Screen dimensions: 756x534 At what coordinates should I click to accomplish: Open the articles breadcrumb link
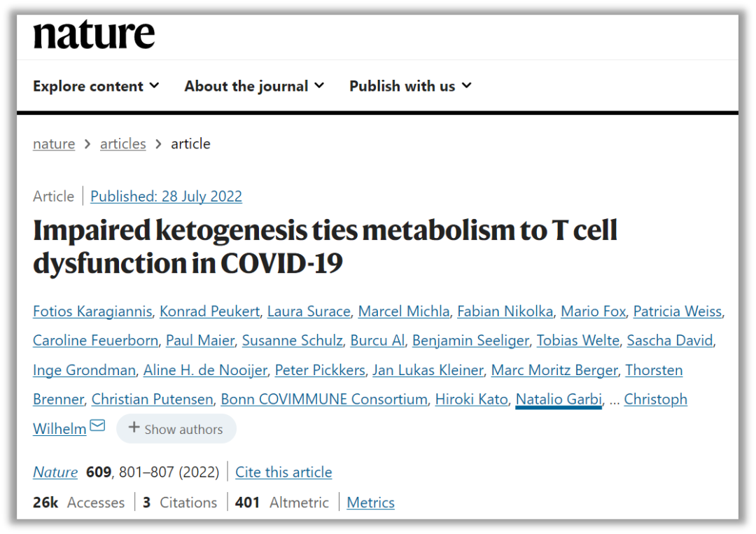coord(123,143)
